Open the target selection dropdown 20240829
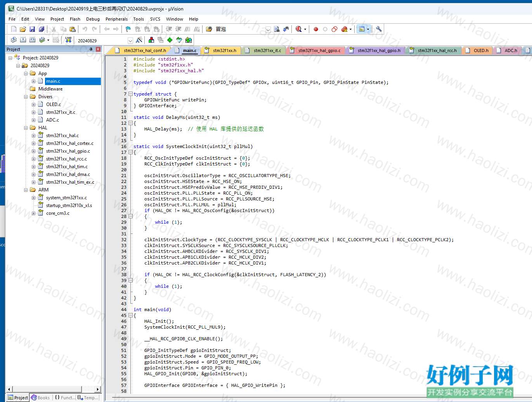This screenshot has height=402, width=532. [x=130, y=40]
